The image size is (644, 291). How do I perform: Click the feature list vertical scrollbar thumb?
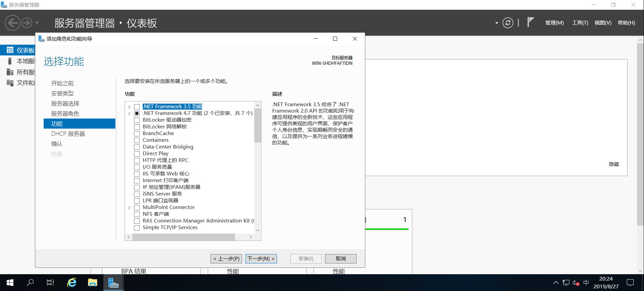(x=258, y=125)
